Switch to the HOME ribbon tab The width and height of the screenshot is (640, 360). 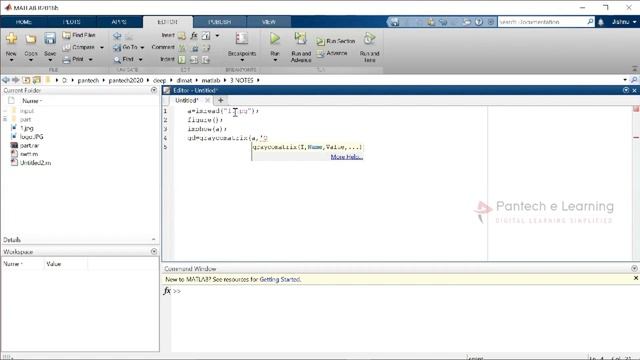[x=24, y=22]
